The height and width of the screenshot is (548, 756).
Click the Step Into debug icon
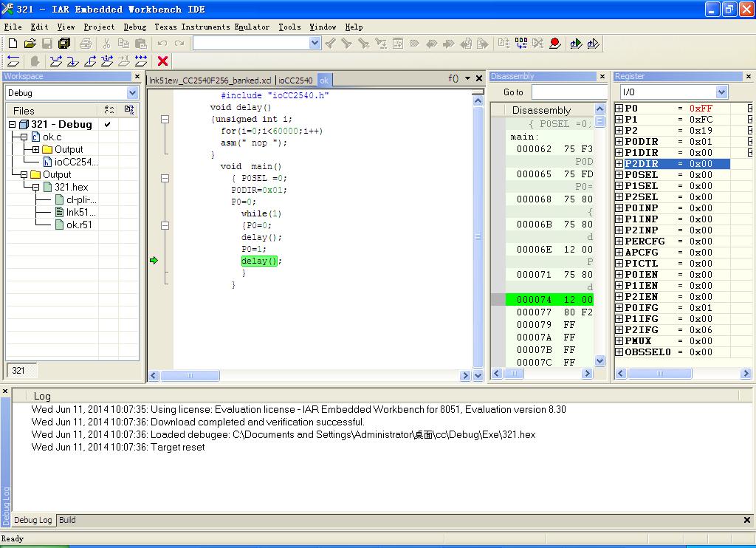tap(73, 61)
